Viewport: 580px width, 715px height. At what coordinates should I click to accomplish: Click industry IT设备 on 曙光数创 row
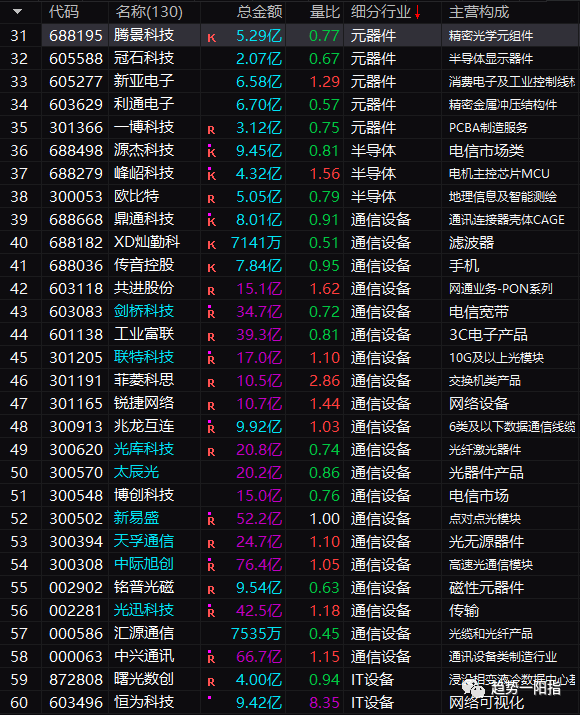coord(372,679)
